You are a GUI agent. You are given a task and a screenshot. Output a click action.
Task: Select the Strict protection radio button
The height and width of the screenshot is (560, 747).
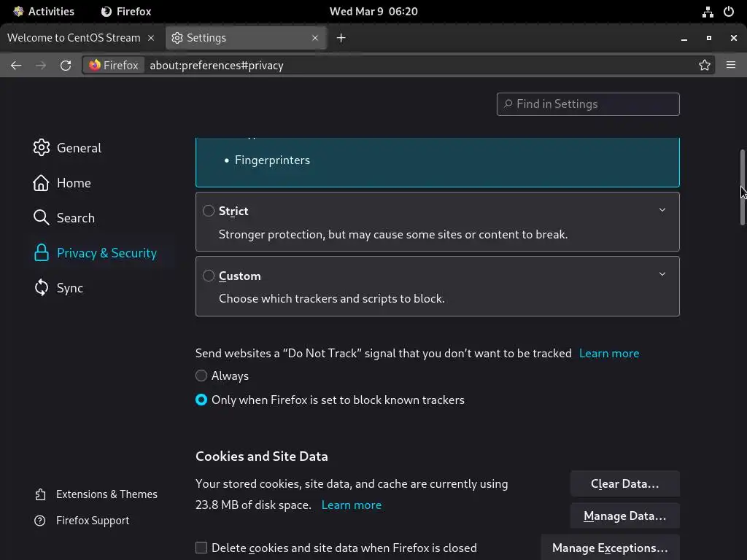click(x=209, y=211)
